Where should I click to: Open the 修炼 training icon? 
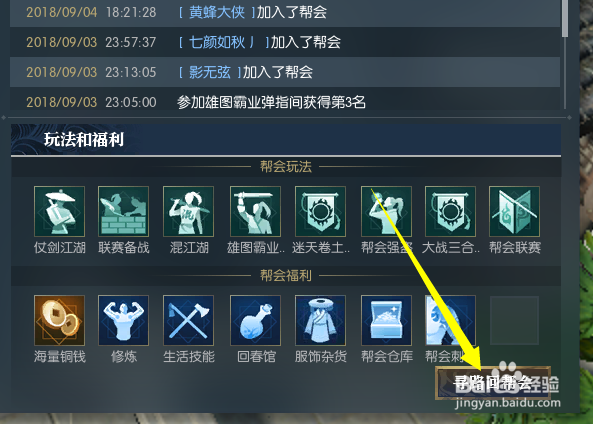point(123,320)
